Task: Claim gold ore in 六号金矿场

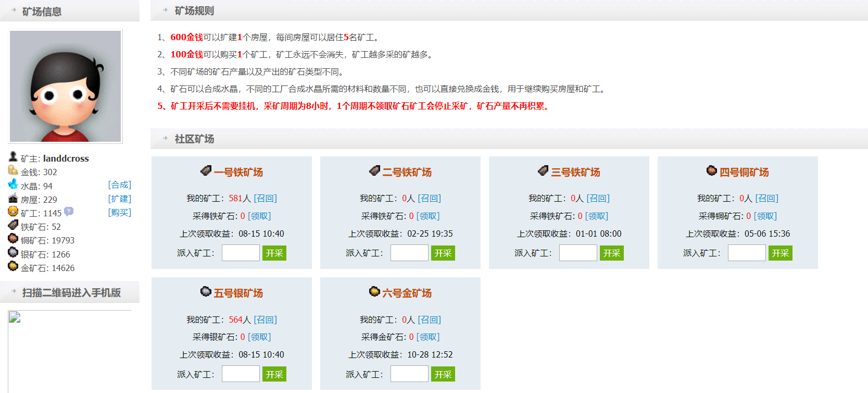Action: (x=428, y=337)
